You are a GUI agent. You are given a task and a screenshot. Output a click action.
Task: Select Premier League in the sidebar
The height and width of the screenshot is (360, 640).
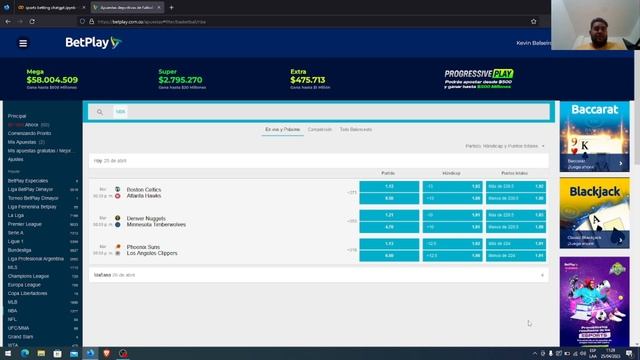[x=24, y=224]
